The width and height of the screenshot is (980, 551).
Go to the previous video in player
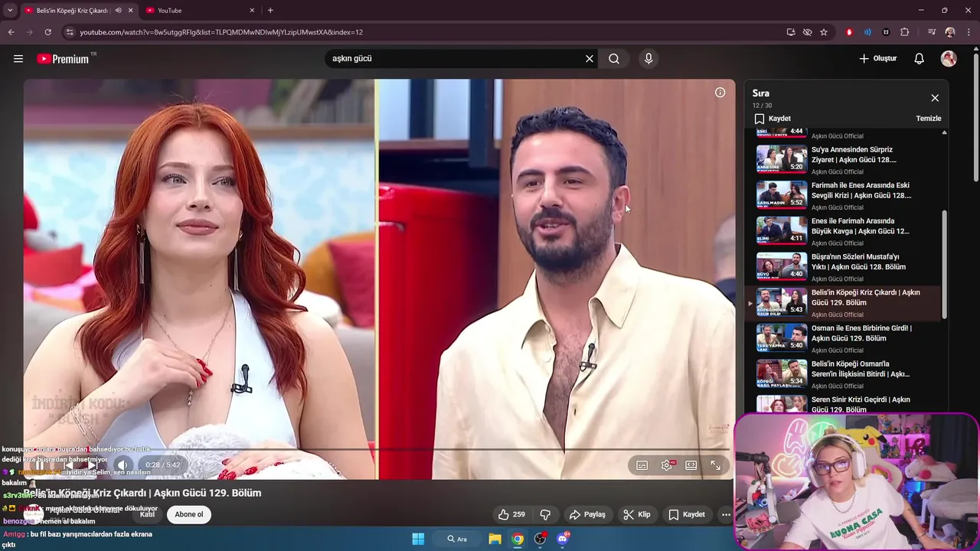click(67, 465)
